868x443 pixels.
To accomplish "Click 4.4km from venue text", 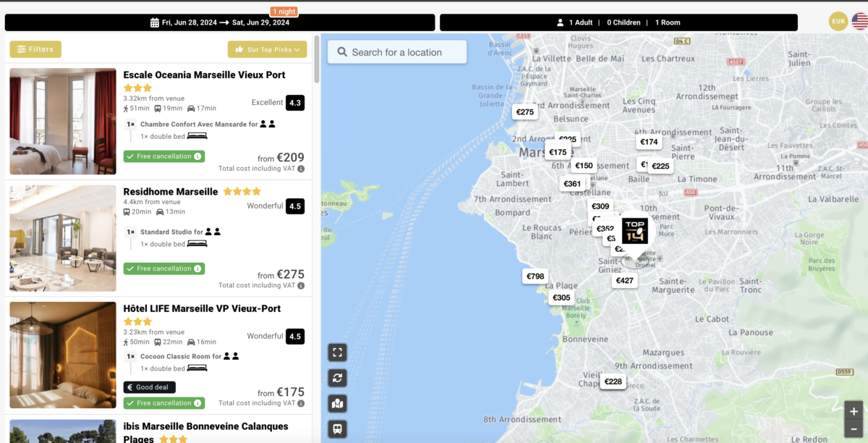I will pyautogui.click(x=151, y=202).
